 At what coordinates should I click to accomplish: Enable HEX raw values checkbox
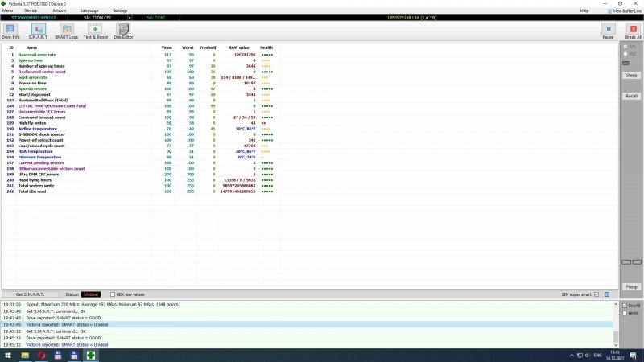click(x=113, y=294)
